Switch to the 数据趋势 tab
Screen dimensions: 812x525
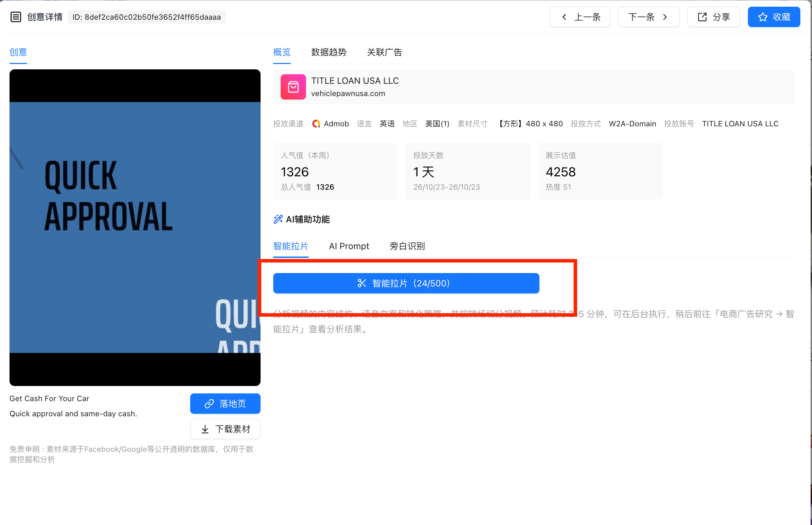coord(329,52)
